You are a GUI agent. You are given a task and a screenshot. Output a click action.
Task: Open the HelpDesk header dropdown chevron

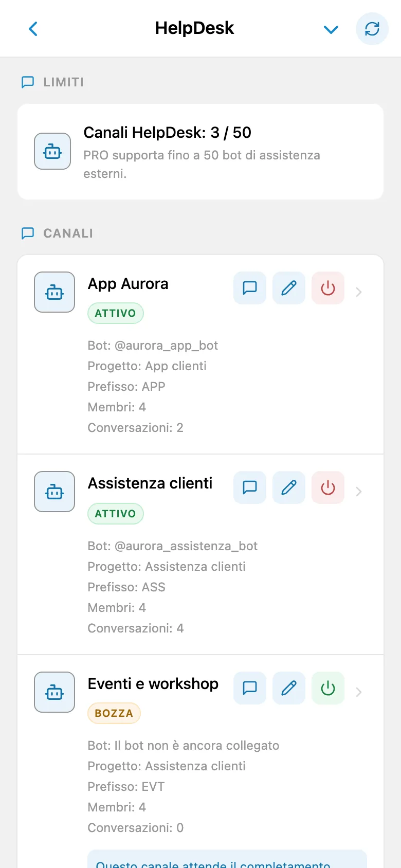pyautogui.click(x=331, y=29)
